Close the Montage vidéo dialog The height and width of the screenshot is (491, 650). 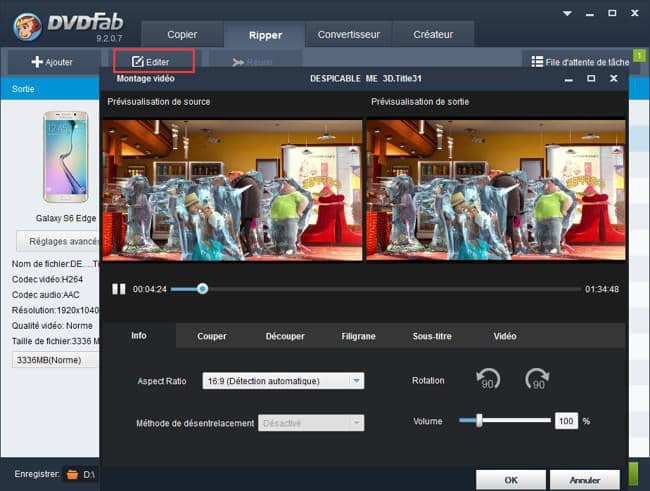[614, 78]
